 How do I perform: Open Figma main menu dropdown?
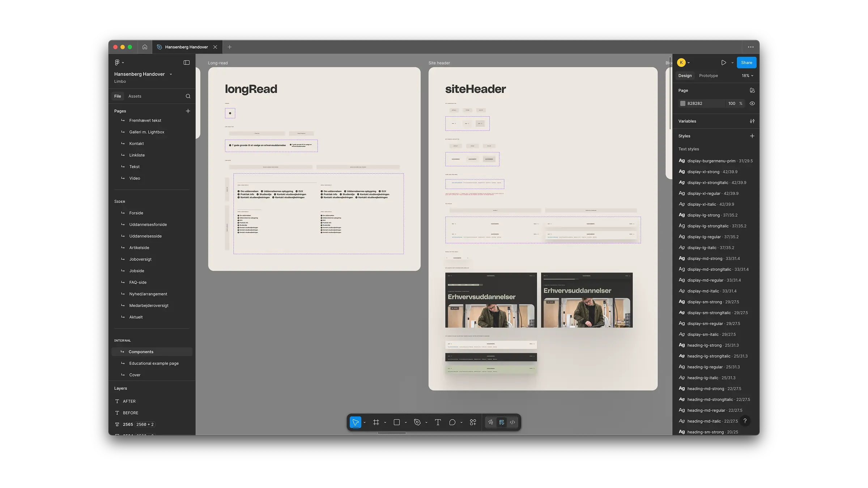click(x=119, y=63)
